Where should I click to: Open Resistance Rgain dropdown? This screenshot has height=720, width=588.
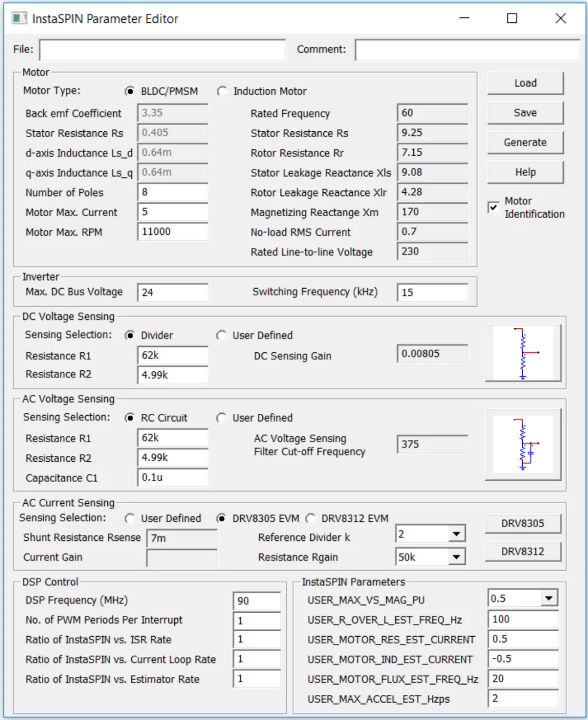(457, 557)
